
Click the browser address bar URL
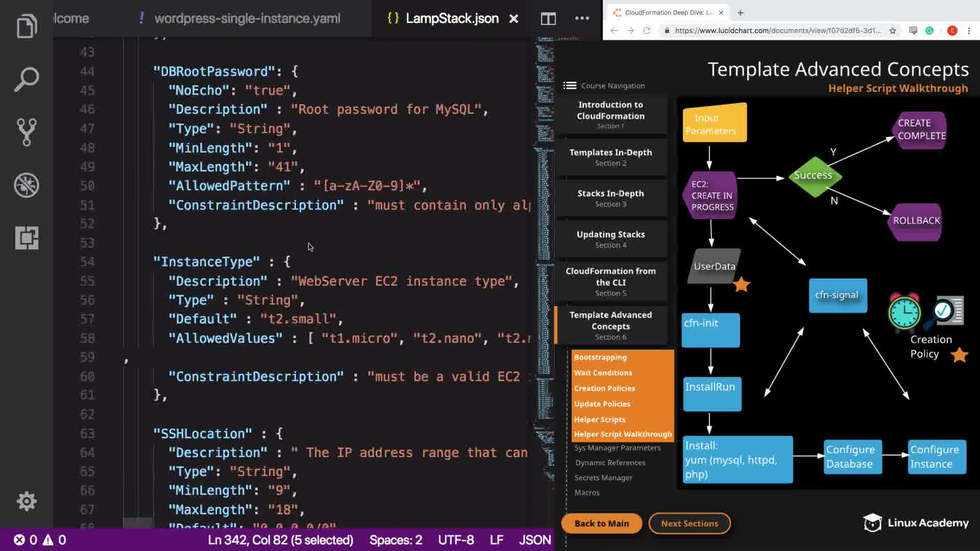tap(777, 31)
